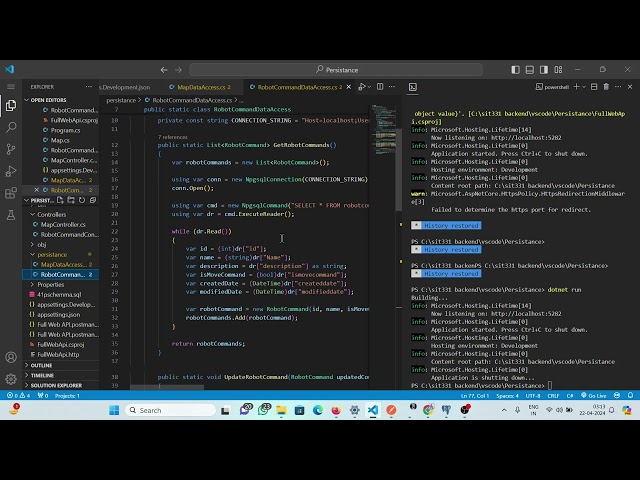Toggle the primary side bar layout
Screen dimensions: 640x480
[516, 70]
